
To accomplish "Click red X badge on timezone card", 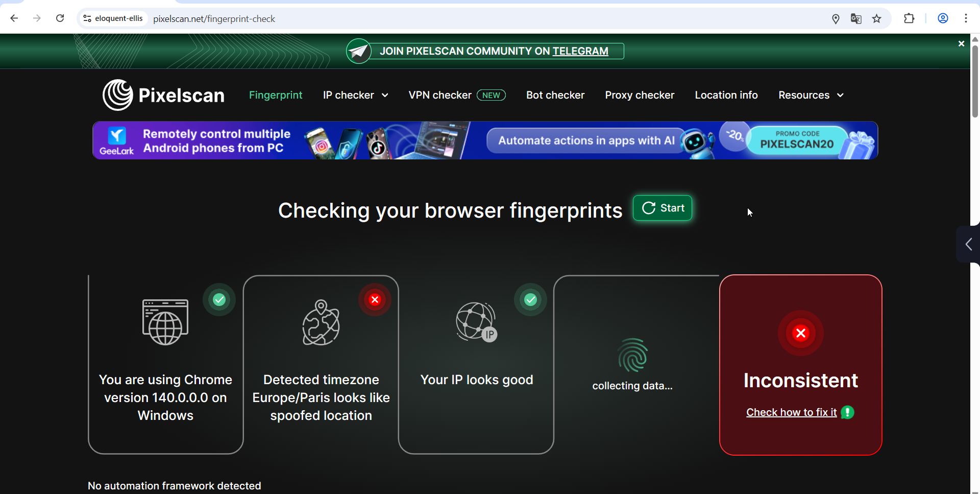I will tap(375, 300).
